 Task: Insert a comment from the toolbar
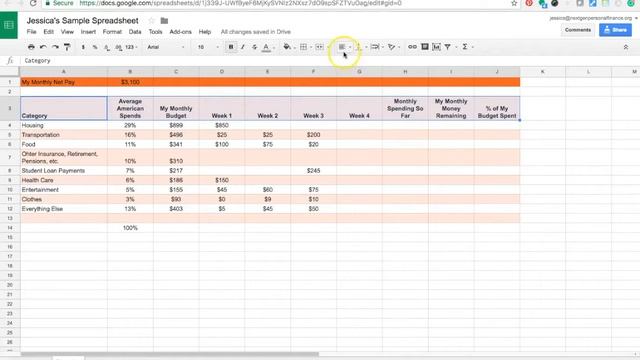424,47
